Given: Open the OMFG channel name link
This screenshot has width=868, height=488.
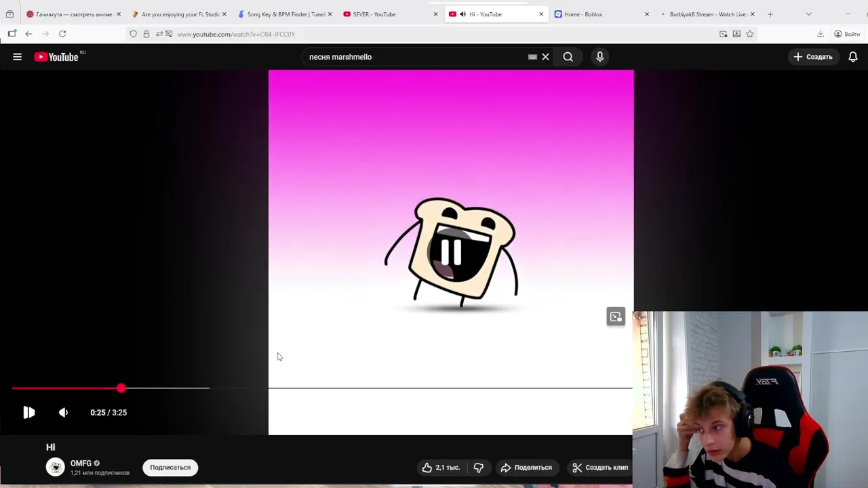Looking at the screenshot, I should click(x=81, y=464).
